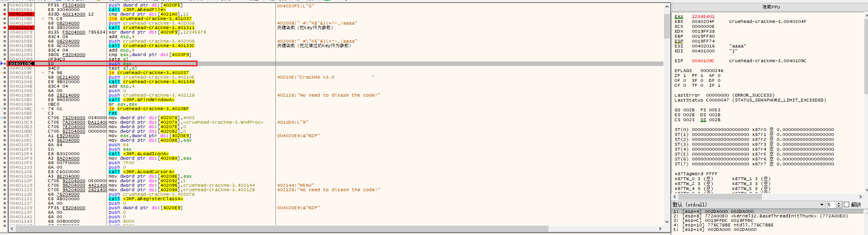Set a breakpoint dot at address 0040109C
This screenshot has height=235, width=868.
pos(5,64)
